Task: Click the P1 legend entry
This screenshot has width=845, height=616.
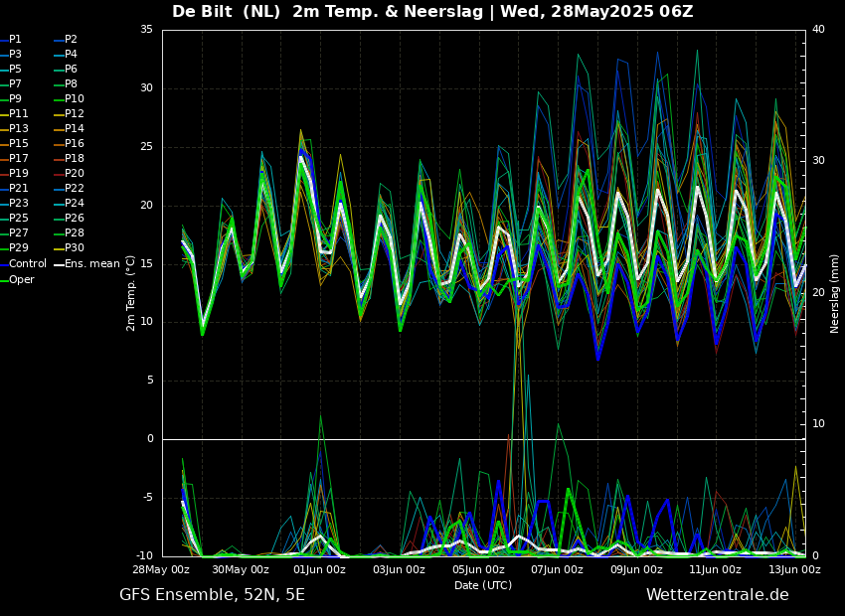Action: point(15,40)
